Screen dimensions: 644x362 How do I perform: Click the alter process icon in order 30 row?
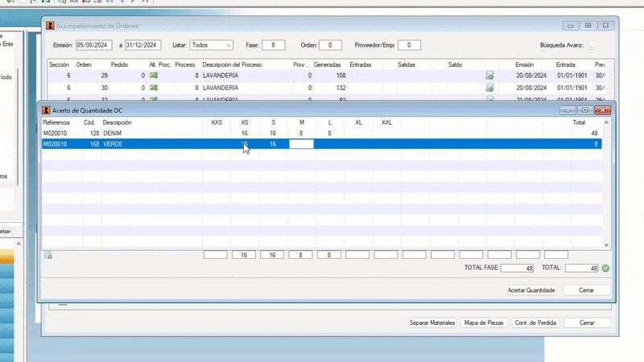click(x=154, y=88)
